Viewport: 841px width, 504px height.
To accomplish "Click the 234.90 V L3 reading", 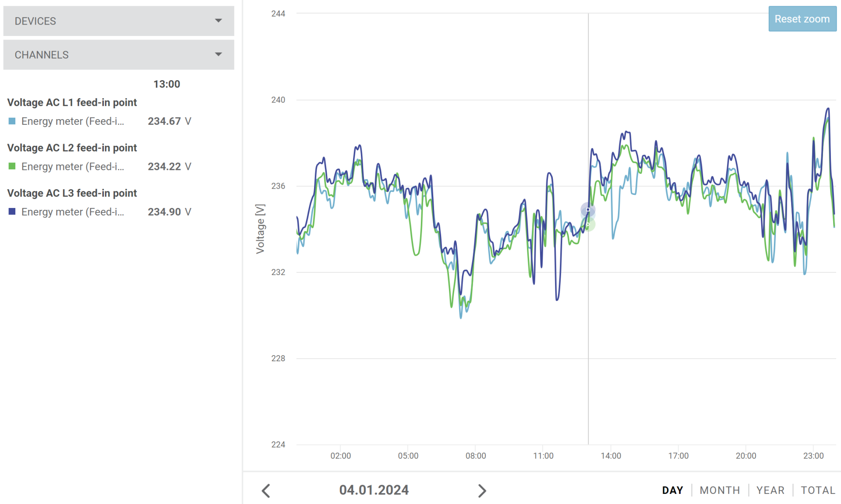I will coord(169,212).
